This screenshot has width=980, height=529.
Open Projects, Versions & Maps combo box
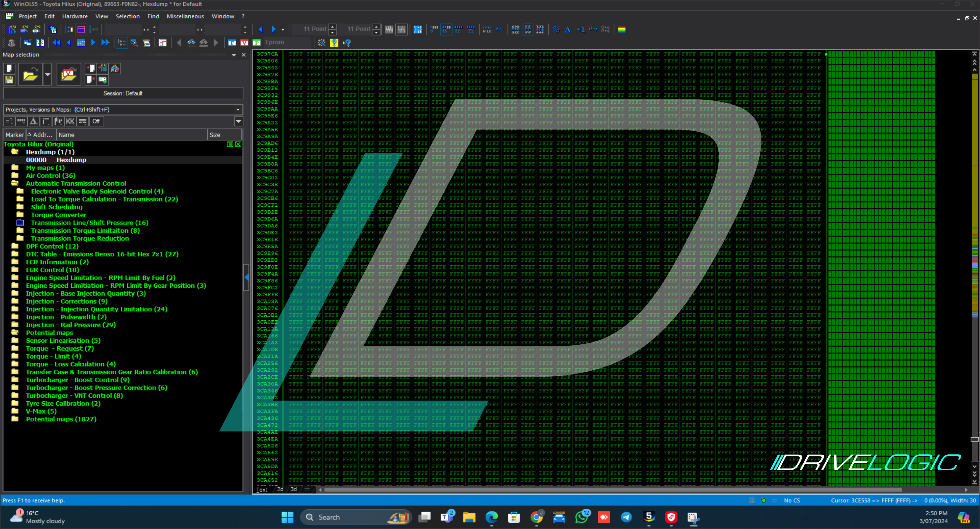(123, 110)
